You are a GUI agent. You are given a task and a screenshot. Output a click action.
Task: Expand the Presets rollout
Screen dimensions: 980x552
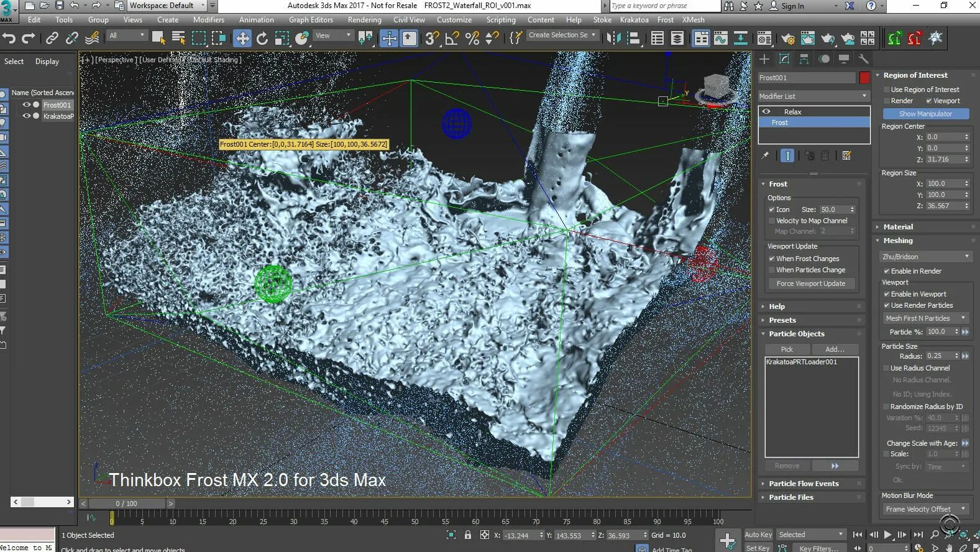tap(812, 320)
